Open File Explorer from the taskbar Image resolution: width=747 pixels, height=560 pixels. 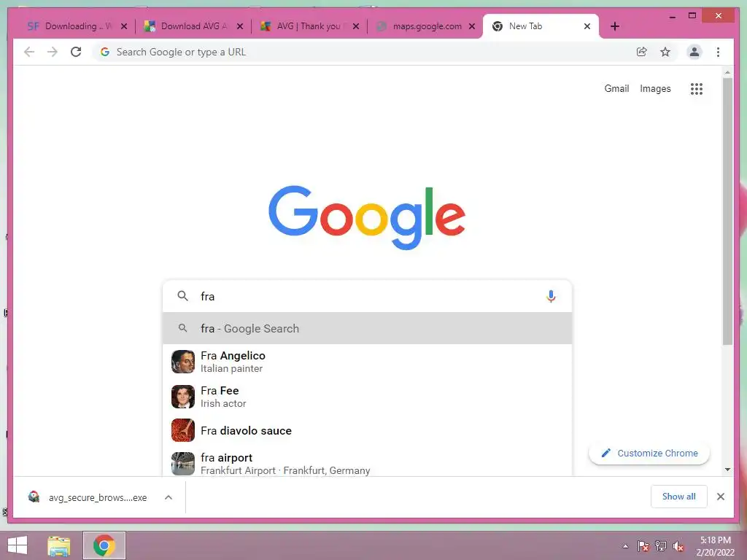(x=59, y=545)
